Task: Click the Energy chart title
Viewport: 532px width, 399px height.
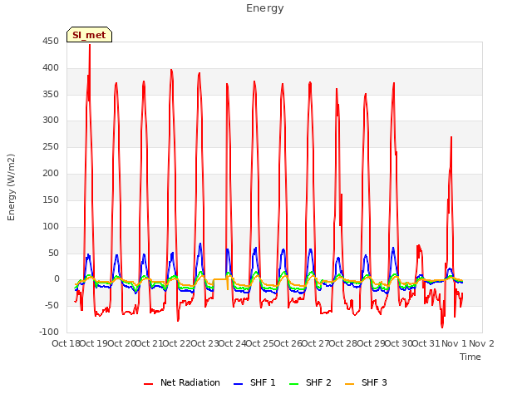Action: 265,8
